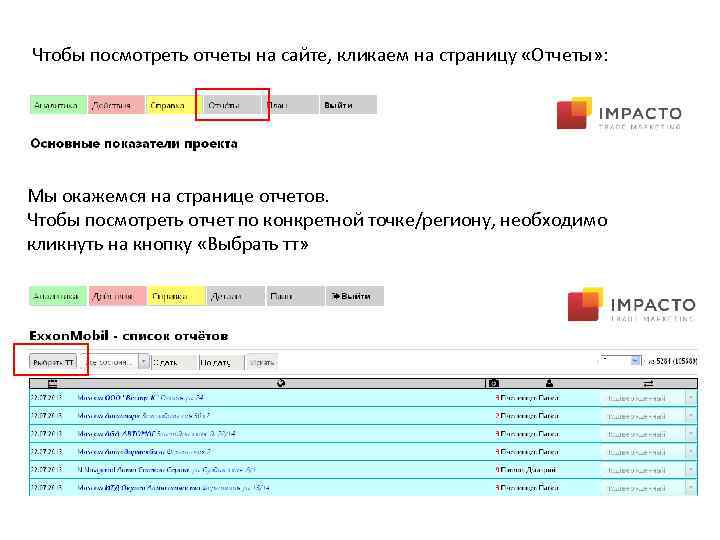Click the calendar icon in table header
The image size is (720, 540).
tap(53, 383)
